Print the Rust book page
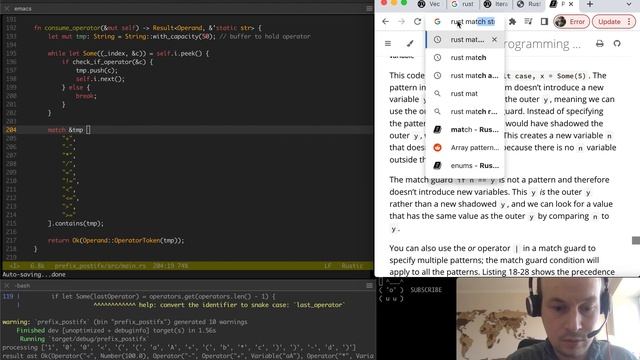 click(600, 43)
